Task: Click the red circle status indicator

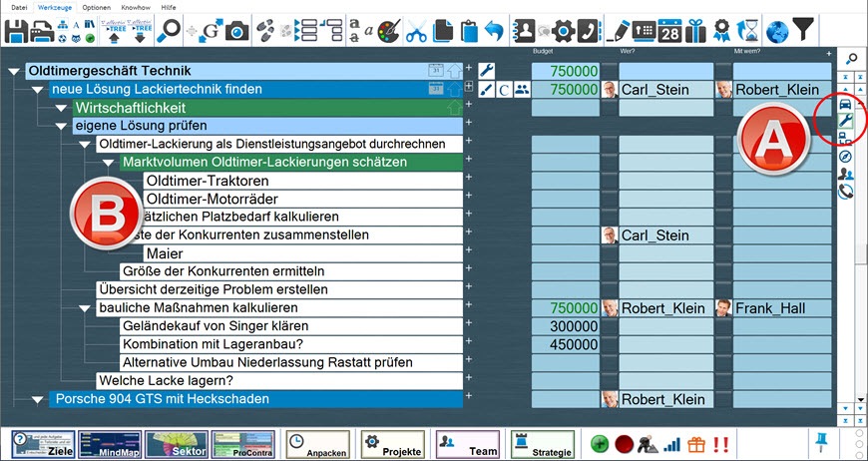Action: pyautogui.click(x=625, y=444)
